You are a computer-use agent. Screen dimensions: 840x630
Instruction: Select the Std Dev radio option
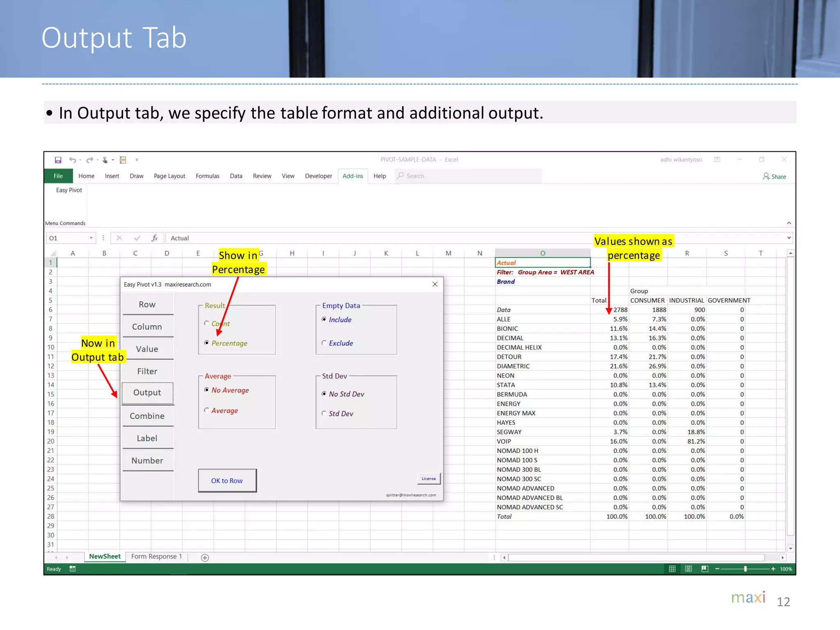click(x=324, y=413)
